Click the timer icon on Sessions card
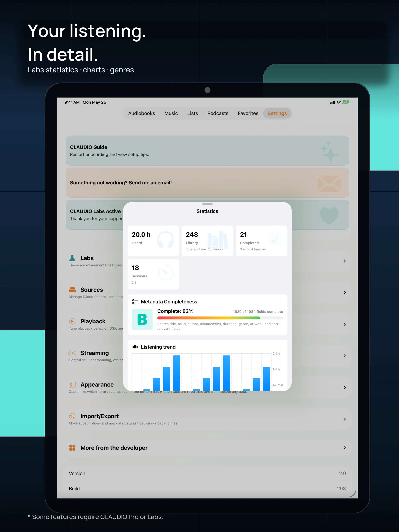This screenshot has height=532, width=399. click(166, 273)
